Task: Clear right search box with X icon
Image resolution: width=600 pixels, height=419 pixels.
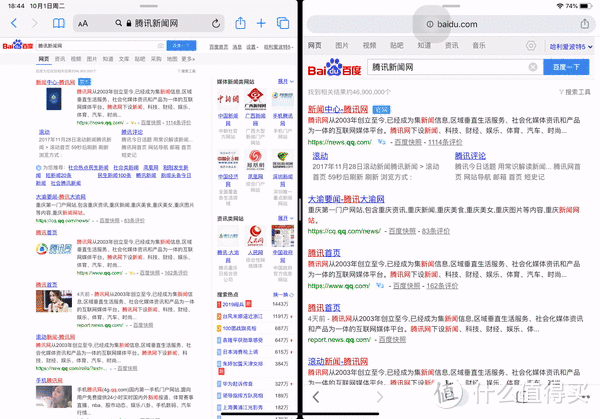Action: (x=533, y=67)
